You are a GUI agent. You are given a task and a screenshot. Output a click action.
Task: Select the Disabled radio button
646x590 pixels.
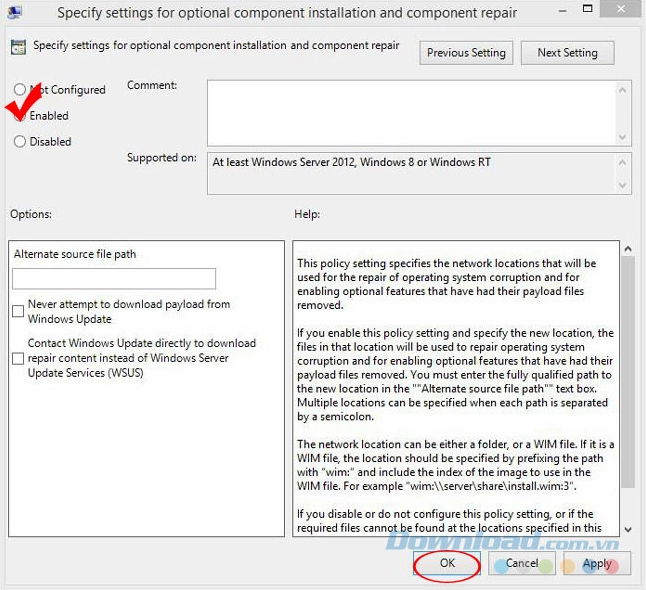[x=20, y=142]
